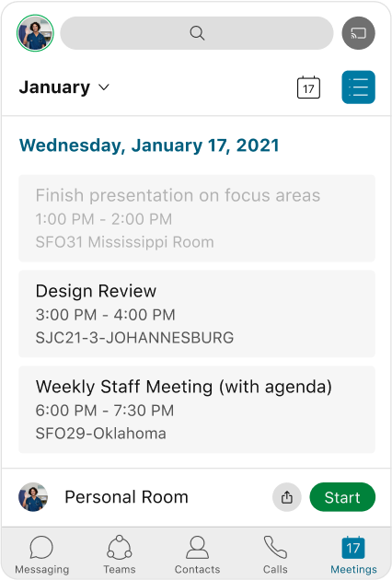Expand the January month dropdown
Viewport: 392px width, 580px height.
tap(64, 87)
